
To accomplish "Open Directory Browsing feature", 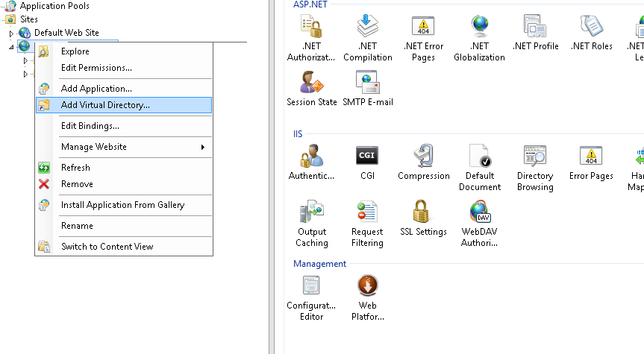I will 535,168.
